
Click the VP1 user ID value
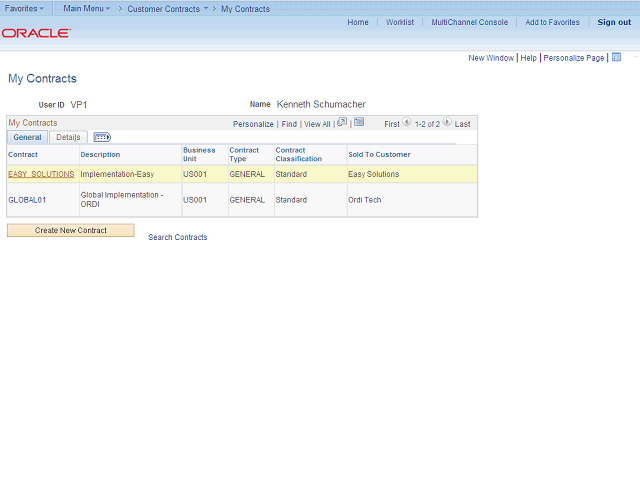pyautogui.click(x=79, y=105)
